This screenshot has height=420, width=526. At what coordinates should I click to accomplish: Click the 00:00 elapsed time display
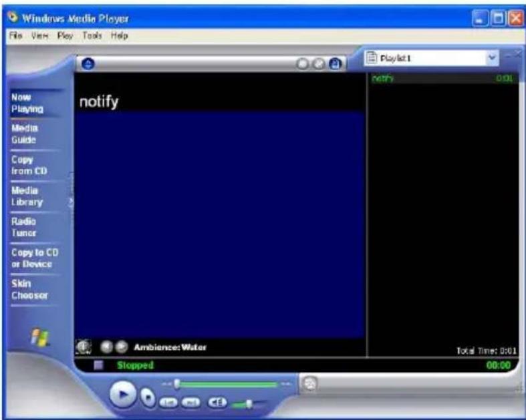click(x=499, y=365)
